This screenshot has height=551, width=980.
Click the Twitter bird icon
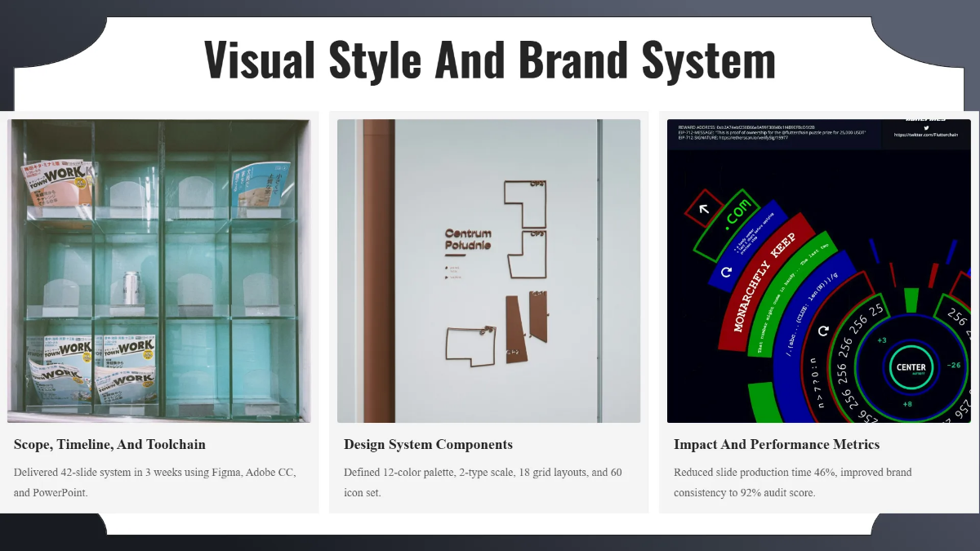[925, 128]
